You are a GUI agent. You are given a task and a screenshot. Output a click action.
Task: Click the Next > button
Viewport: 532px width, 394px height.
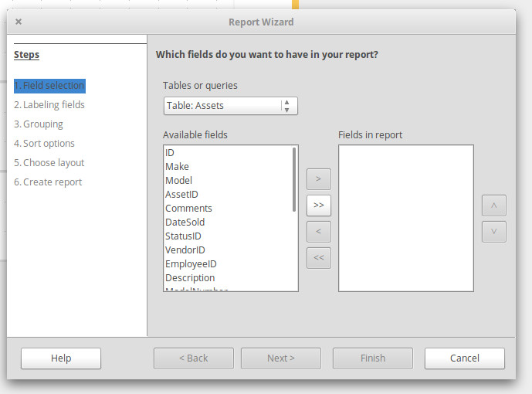pos(281,358)
